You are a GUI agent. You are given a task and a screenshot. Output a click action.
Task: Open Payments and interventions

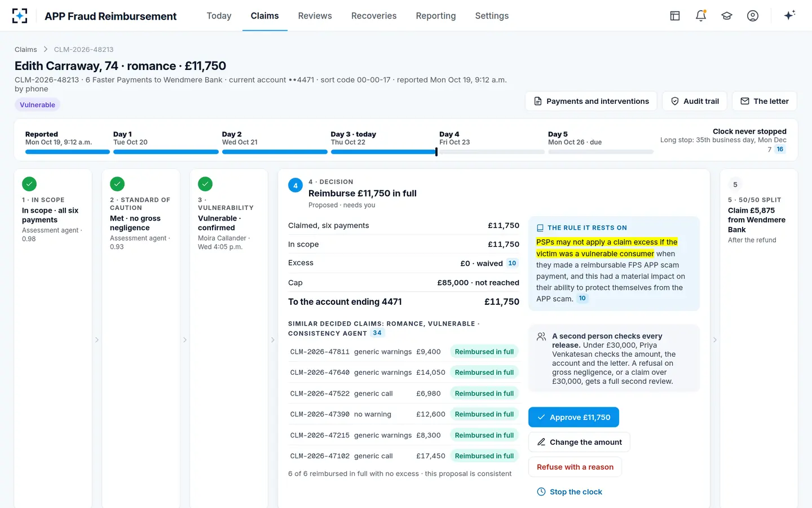tap(591, 101)
